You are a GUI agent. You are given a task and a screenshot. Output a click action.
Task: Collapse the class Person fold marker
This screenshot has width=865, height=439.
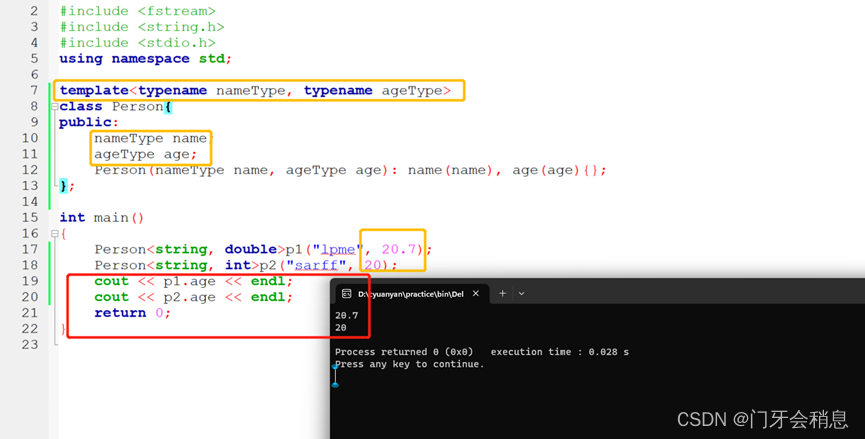pos(55,106)
